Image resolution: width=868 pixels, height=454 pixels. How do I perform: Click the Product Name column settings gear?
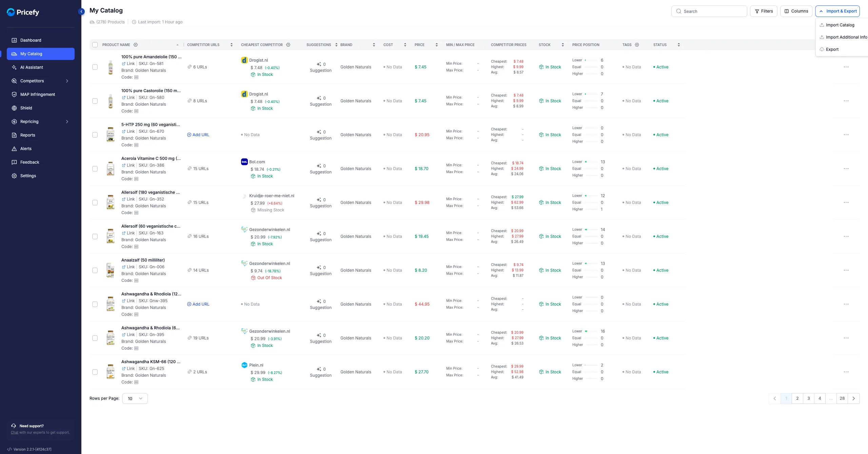pyautogui.click(x=136, y=45)
